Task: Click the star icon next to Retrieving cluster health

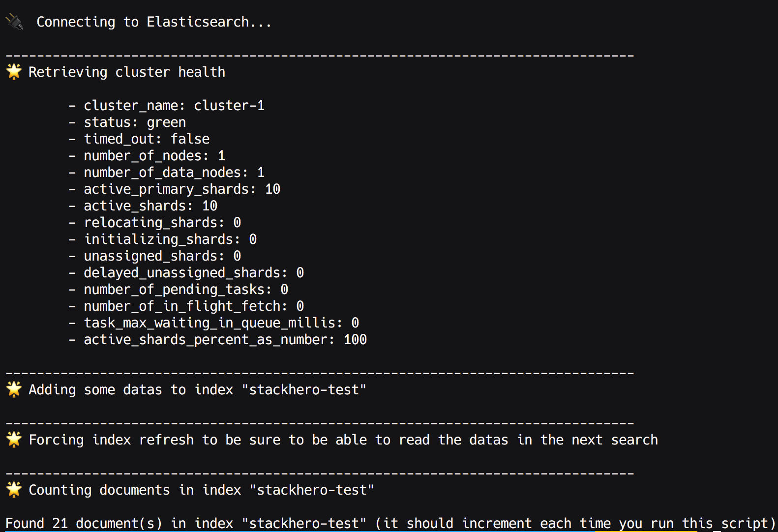Action: click(x=14, y=72)
